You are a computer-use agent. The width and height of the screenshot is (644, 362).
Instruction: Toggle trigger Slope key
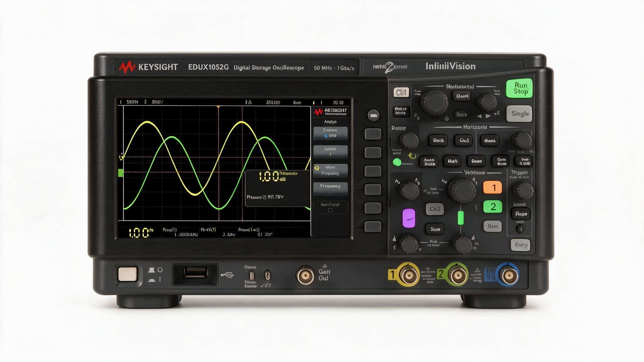click(x=521, y=214)
